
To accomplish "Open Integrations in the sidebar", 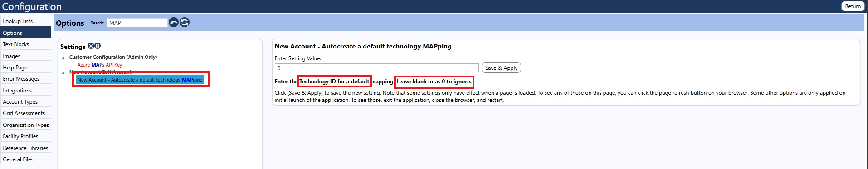I will 25,91.
